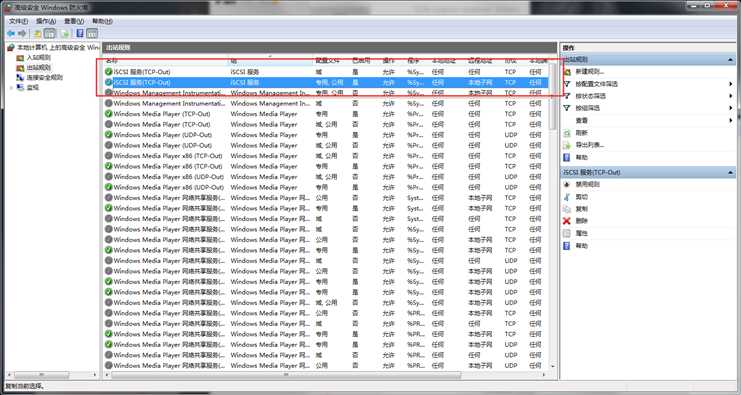Viewport: 741px width, 395px height.
Task: Toggle the Show/Hide Console Tree toolbar icon
Action: tap(50, 34)
